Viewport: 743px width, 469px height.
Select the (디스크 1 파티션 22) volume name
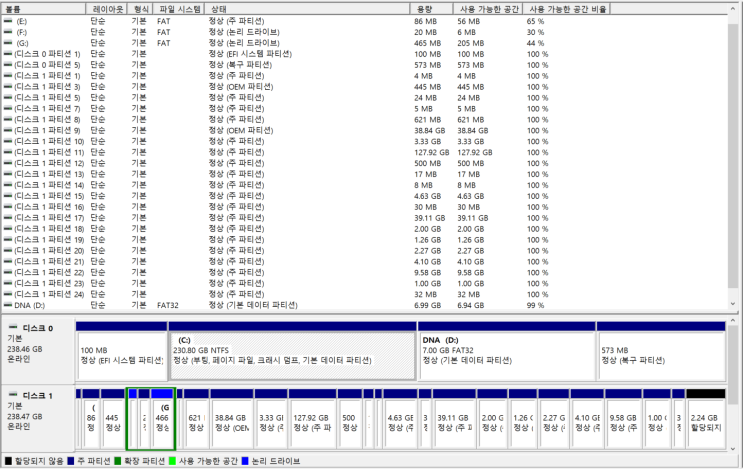[x=49, y=272]
